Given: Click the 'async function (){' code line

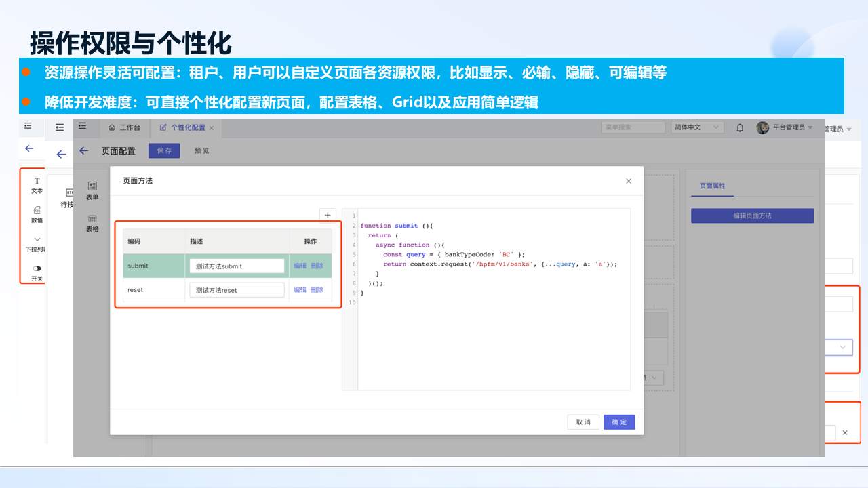Looking at the screenshot, I should click(409, 245).
